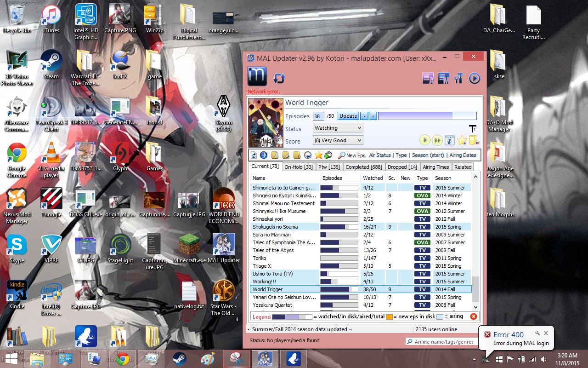588x368 pixels.
Task: Toggle the Airing Dates column view
Action: click(x=463, y=155)
